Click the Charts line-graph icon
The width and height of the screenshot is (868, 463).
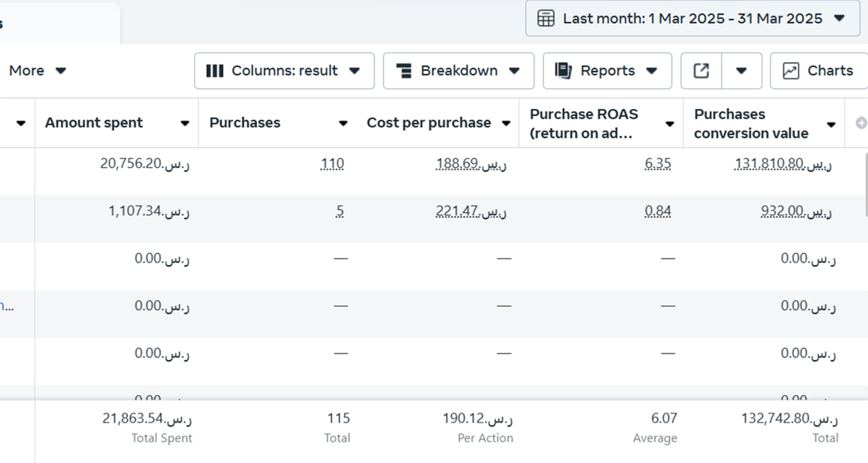tap(791, 71)
